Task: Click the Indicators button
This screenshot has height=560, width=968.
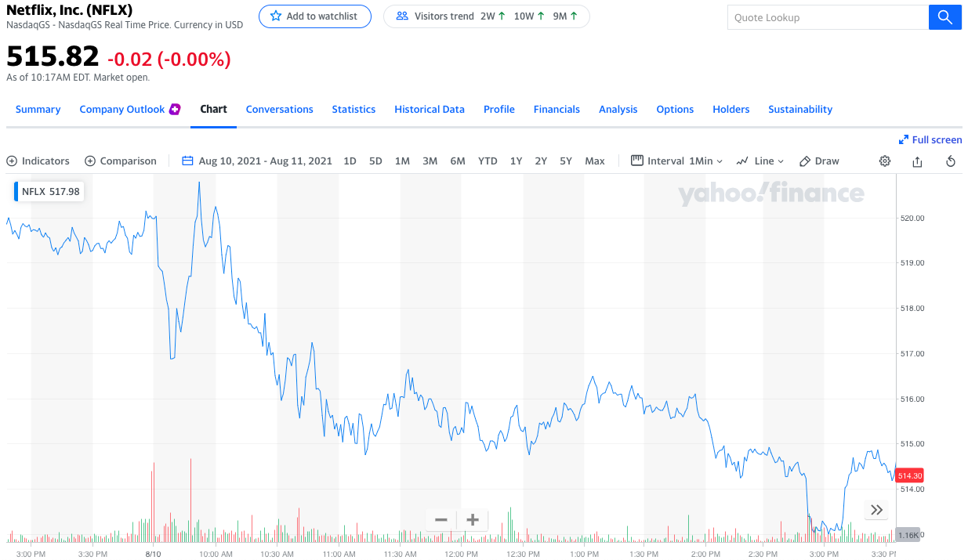Action: click(x=38, y=161)
